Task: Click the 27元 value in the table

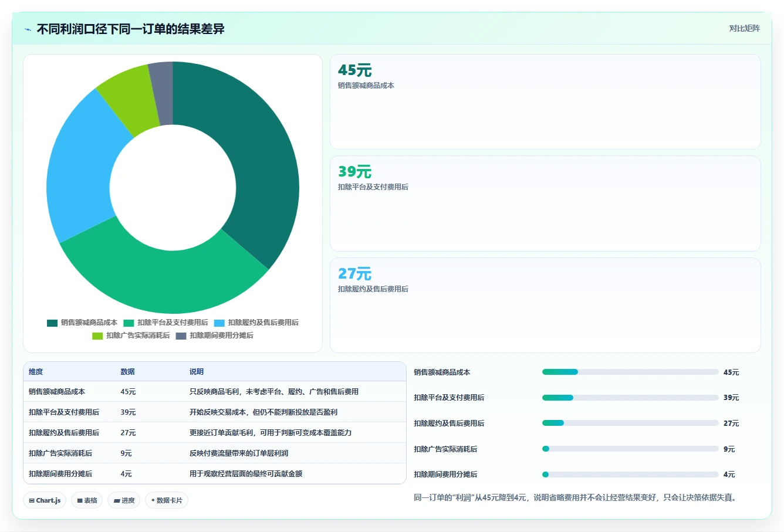Action: 128,433
